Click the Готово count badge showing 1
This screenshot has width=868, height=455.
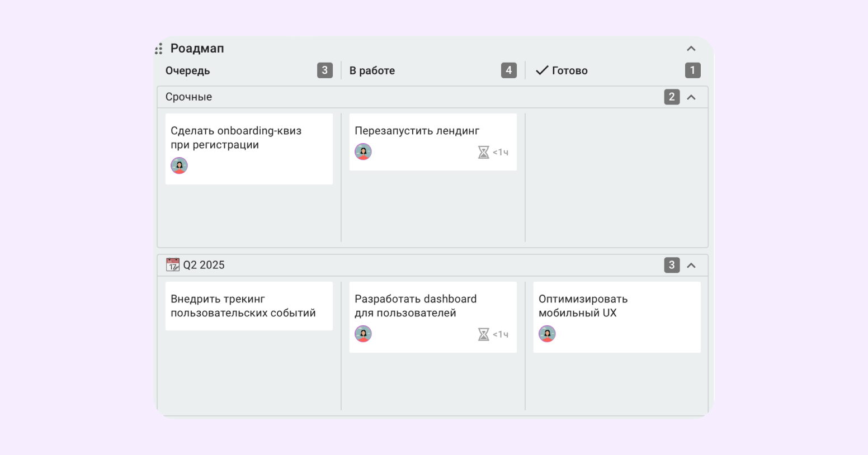point(693,70)
